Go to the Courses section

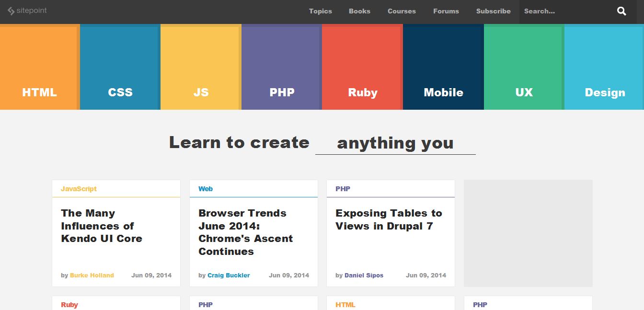tap(402, 11)
